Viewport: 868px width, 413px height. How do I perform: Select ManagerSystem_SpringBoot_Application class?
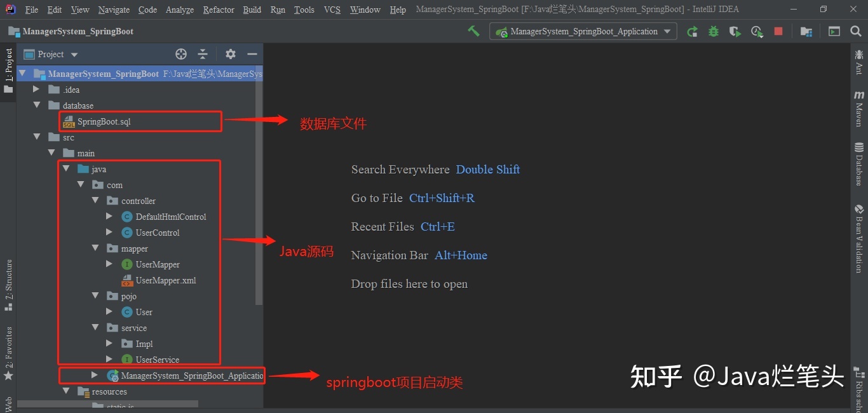coord(185,376)
